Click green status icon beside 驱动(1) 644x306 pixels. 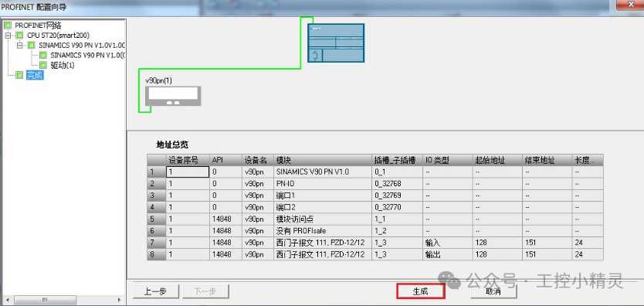43,65
